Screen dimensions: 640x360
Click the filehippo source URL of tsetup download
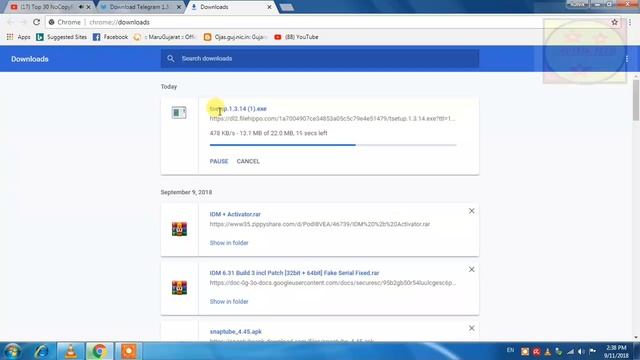tap(333, 118)
